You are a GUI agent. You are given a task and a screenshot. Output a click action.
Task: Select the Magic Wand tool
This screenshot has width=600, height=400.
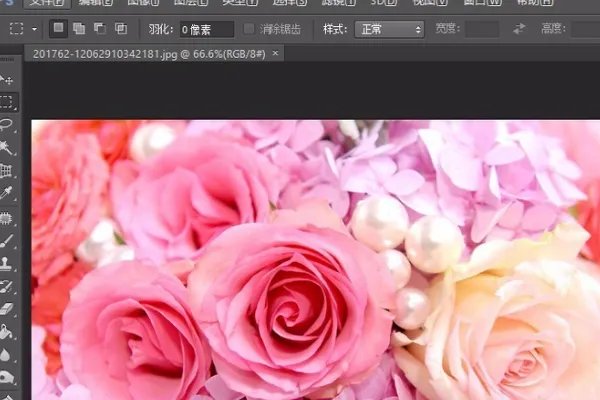(x=7, y=147)
